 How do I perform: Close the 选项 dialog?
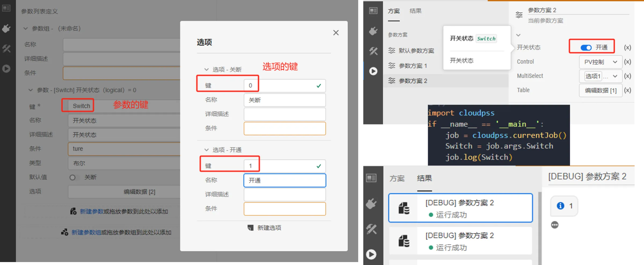click(336, 33)
